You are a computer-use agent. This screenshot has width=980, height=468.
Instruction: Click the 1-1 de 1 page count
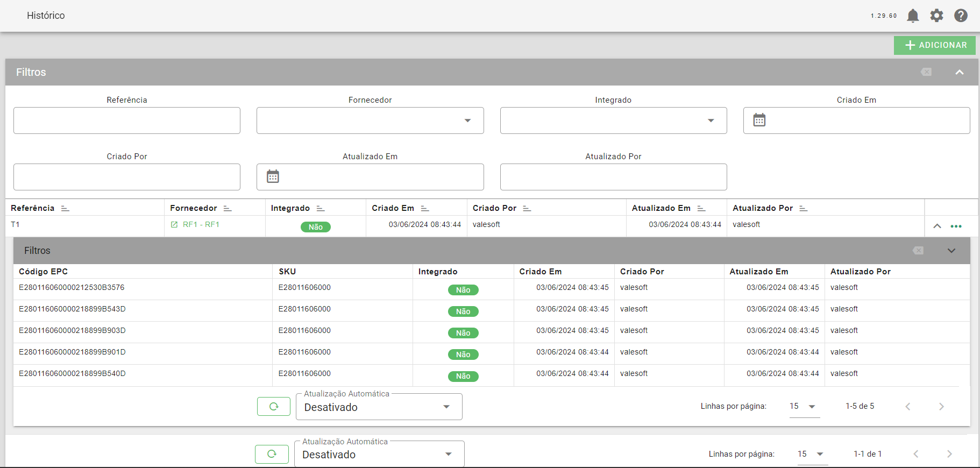coord(868,454)
